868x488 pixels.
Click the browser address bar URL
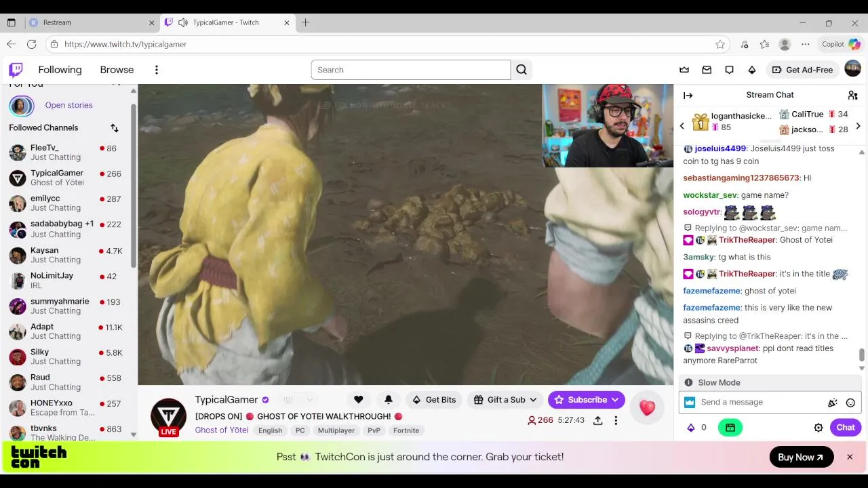coord(125,44)
